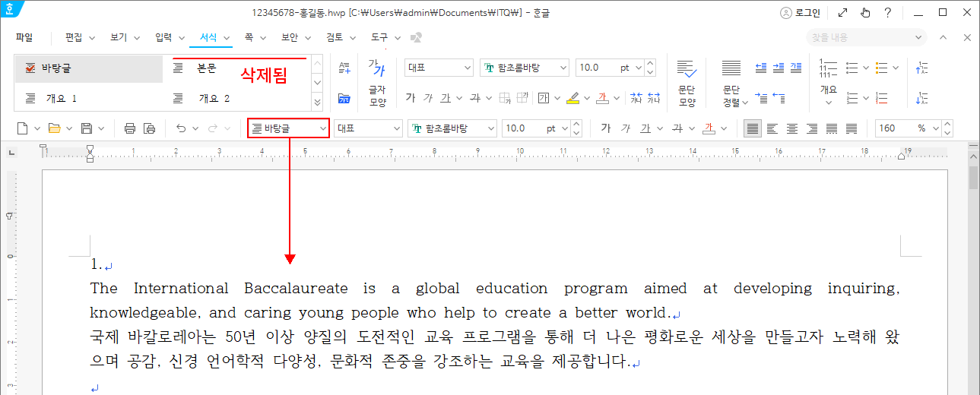Redo the last undone action
980x395 pixels.
(x=213, y=128)
